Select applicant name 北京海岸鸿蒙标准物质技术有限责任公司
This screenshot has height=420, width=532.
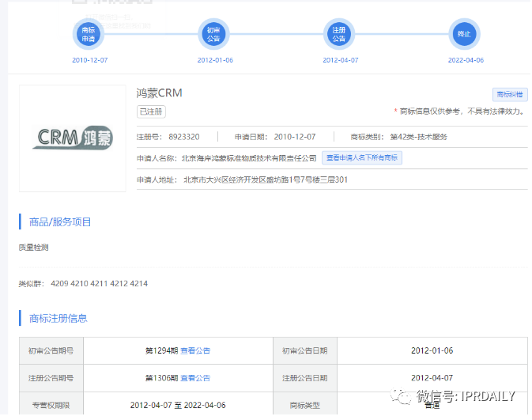point(249,158)
